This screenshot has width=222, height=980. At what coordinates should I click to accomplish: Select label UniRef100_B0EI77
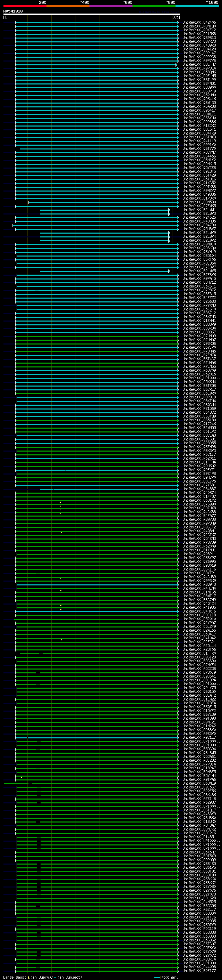click(x=199, y=971)
